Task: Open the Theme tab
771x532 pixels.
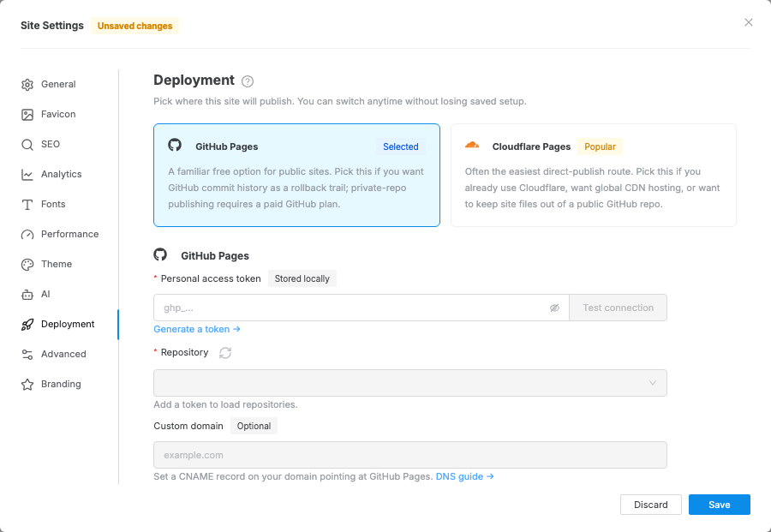Action: pos(69,264)
